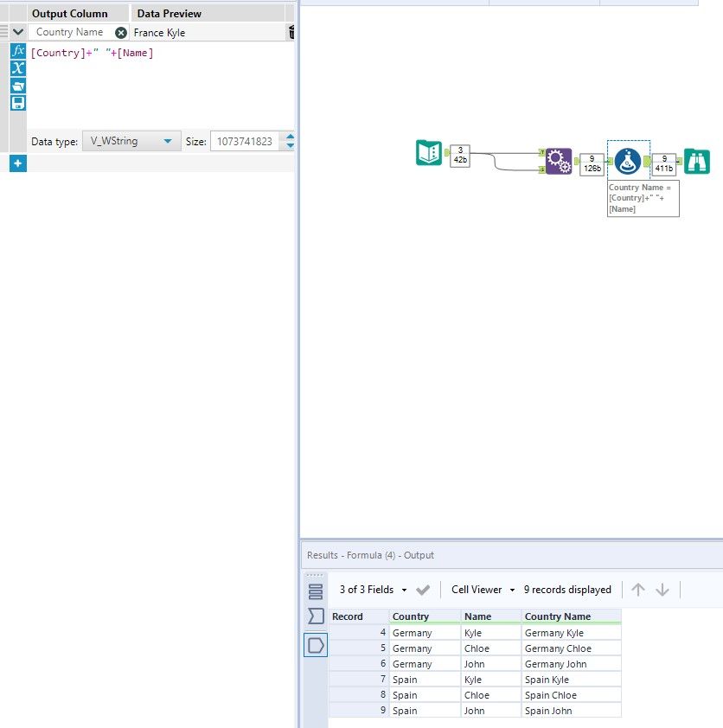723x728 pixels.
Task: Click the Append Fields S input anchor
Action: tap(542, 170)
